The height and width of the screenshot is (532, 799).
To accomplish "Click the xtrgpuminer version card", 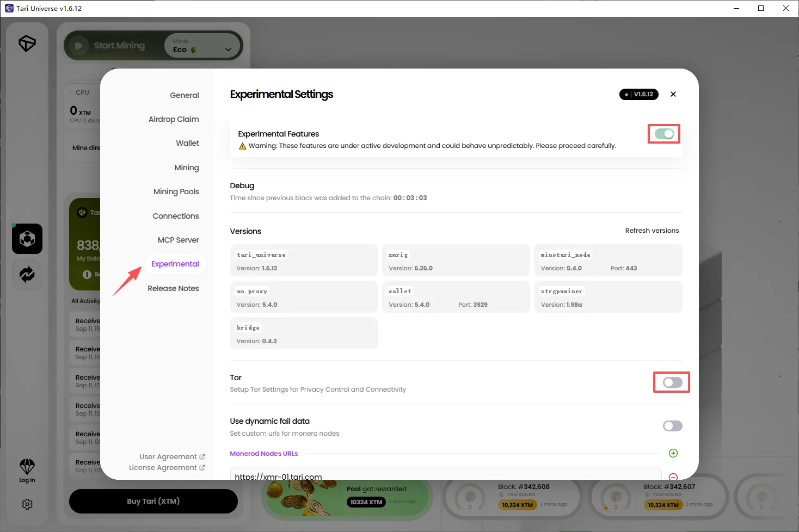I will coord(609,296).
